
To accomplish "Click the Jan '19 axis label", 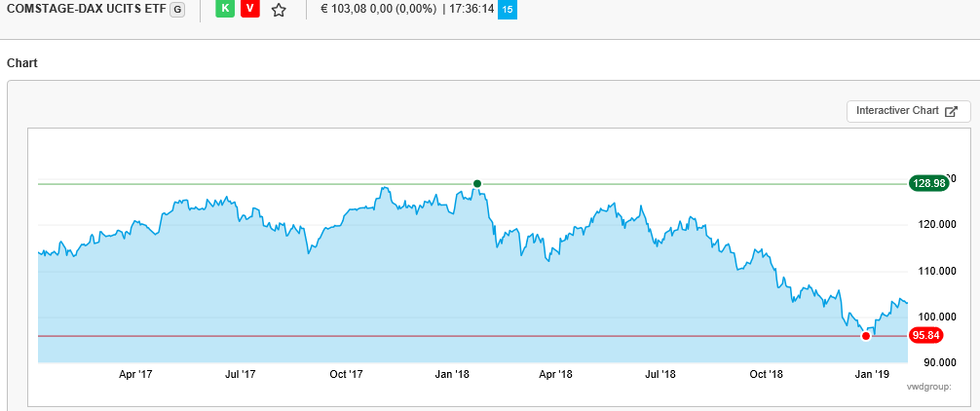I will [871, 374].
